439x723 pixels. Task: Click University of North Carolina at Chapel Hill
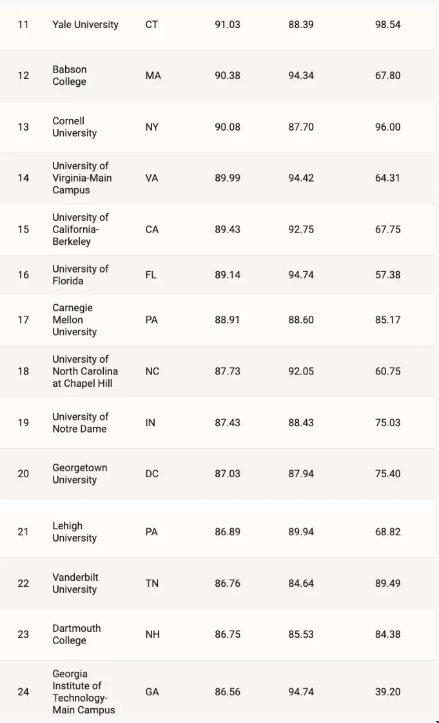tap(85, 371)
